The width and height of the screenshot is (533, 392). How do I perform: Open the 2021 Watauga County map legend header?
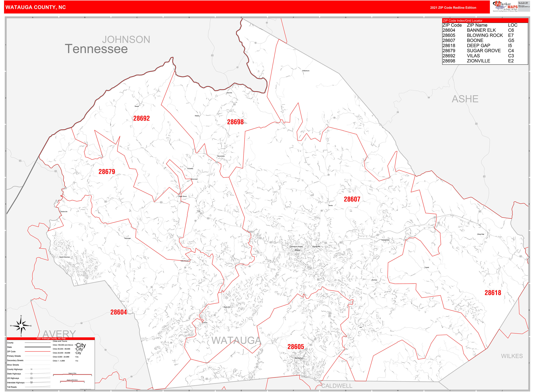click(51, 339)
